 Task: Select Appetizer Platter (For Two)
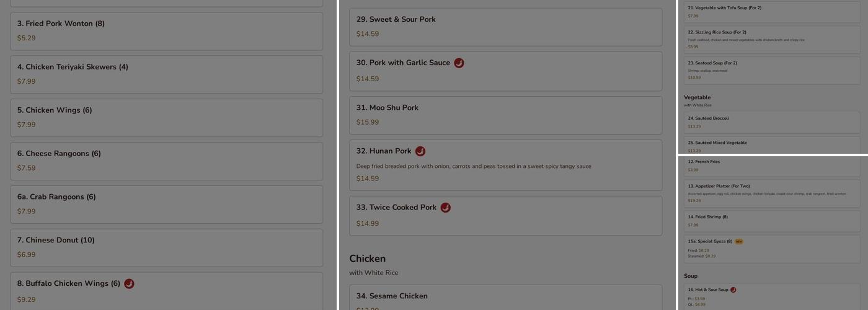(x=772, y=193)
